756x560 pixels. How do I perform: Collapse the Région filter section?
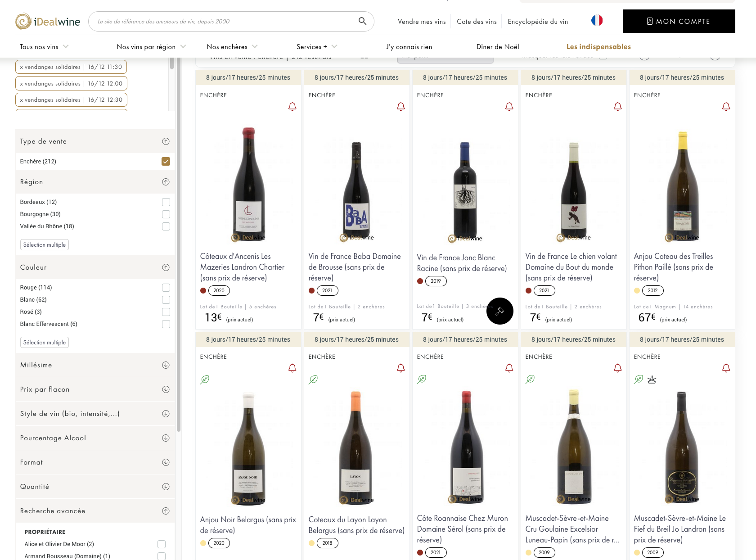tap(166, 182)
